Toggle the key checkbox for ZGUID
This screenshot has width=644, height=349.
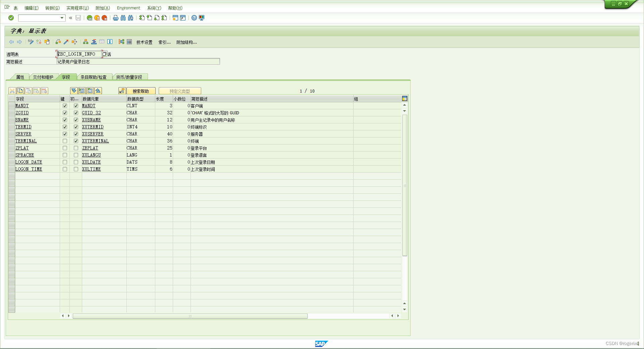pyautogui.click(x=65, y=113)
